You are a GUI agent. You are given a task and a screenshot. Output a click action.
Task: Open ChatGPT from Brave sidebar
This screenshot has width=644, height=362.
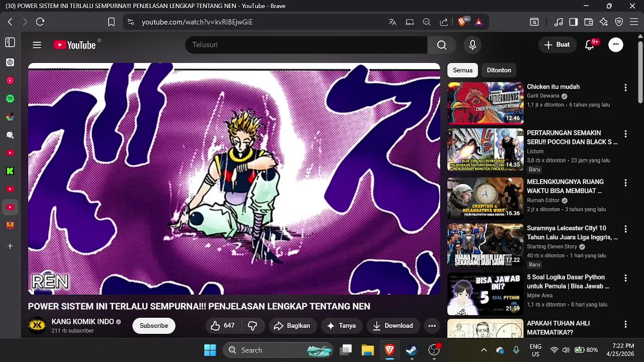coord(10,62)
